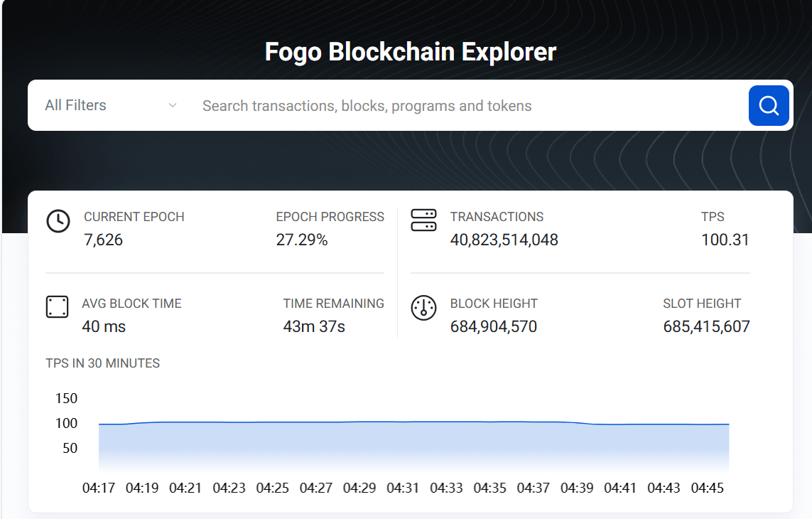Click the slot height value 685,415,607
Screen dimensions: 812x519
click(x=706, y=327)
